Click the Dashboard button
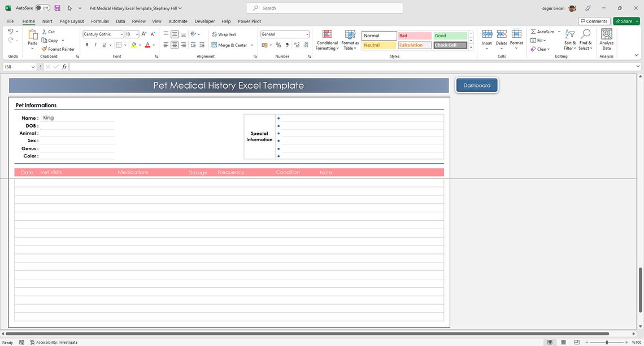 [476, 85]
